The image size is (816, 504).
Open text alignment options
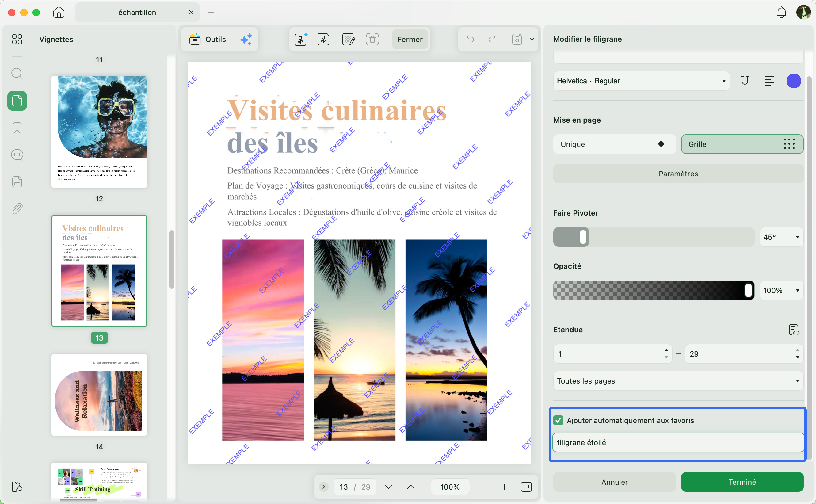tap(769, 81)
